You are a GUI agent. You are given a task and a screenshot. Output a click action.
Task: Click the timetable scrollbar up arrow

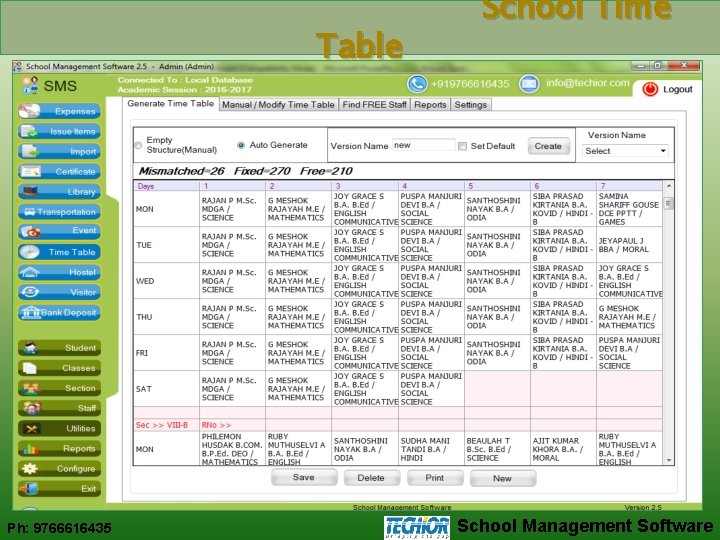[669, 186]
